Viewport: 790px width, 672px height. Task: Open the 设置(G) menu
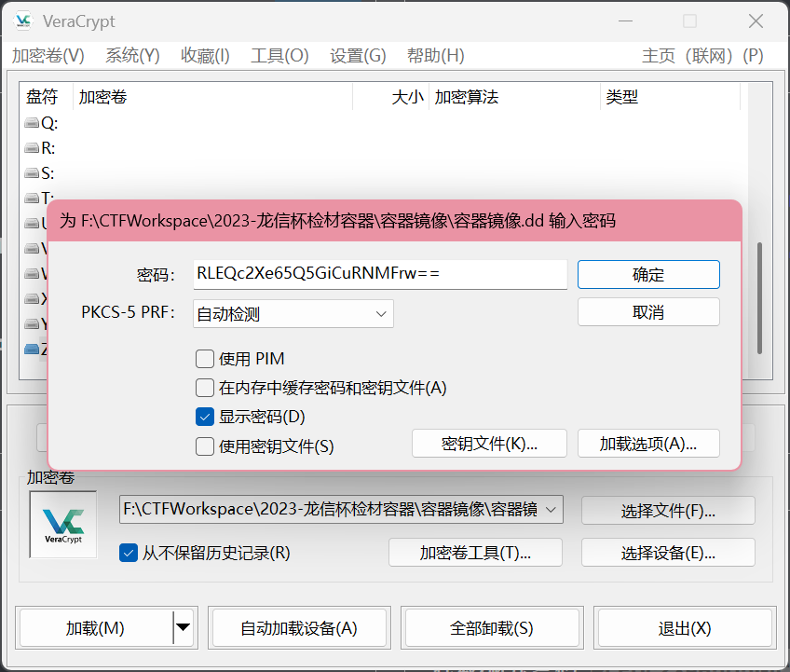(x=358, y=55)
